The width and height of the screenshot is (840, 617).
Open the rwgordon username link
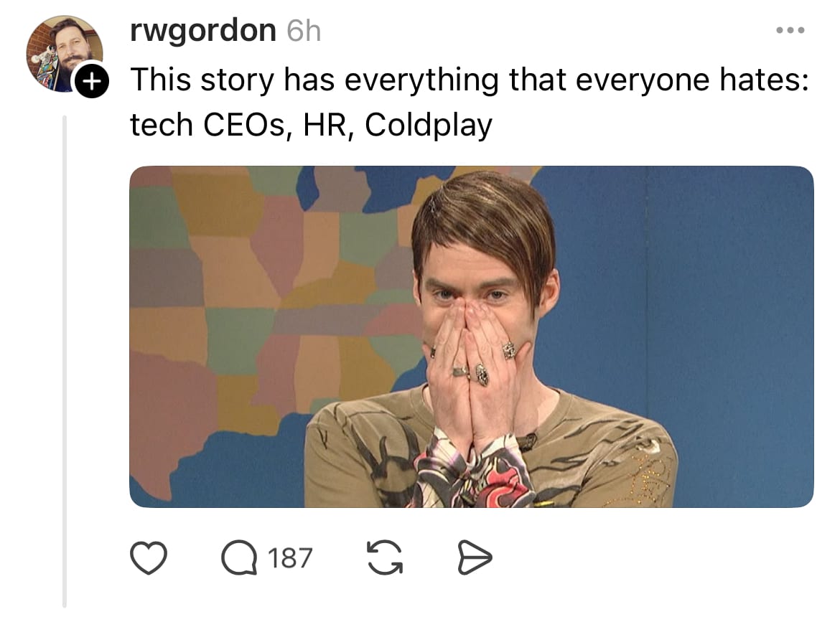[x=203, y=30]
